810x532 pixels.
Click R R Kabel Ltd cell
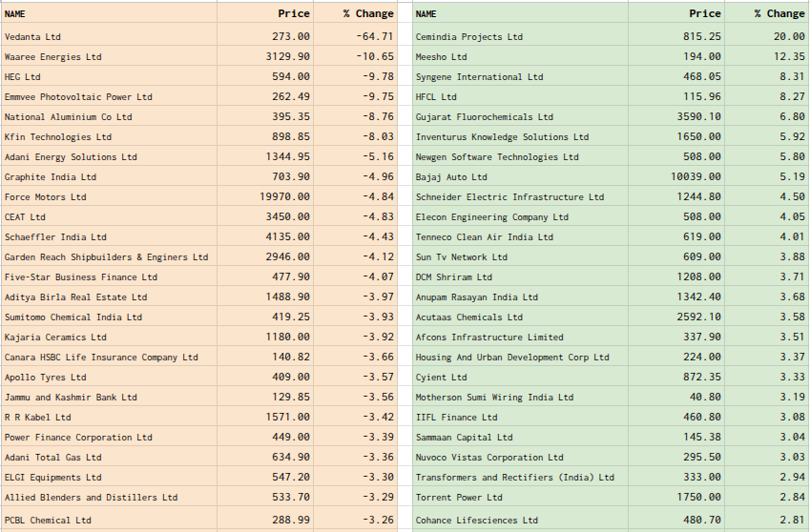109,417
